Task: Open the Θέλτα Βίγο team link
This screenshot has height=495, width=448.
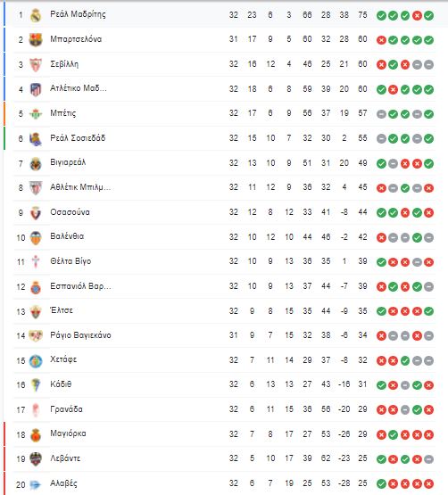Action: click(71, 261)
